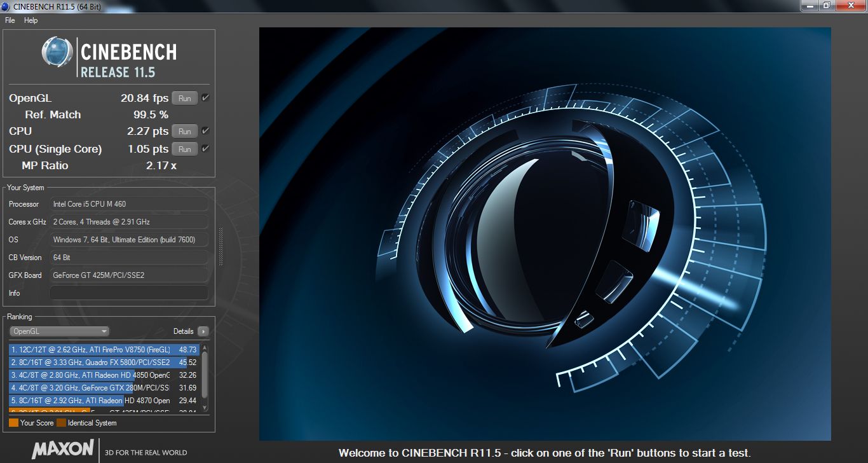Click the Ref. Match 99.5 % value
This screenshot has width=868, height=463.
pos(151,115)
